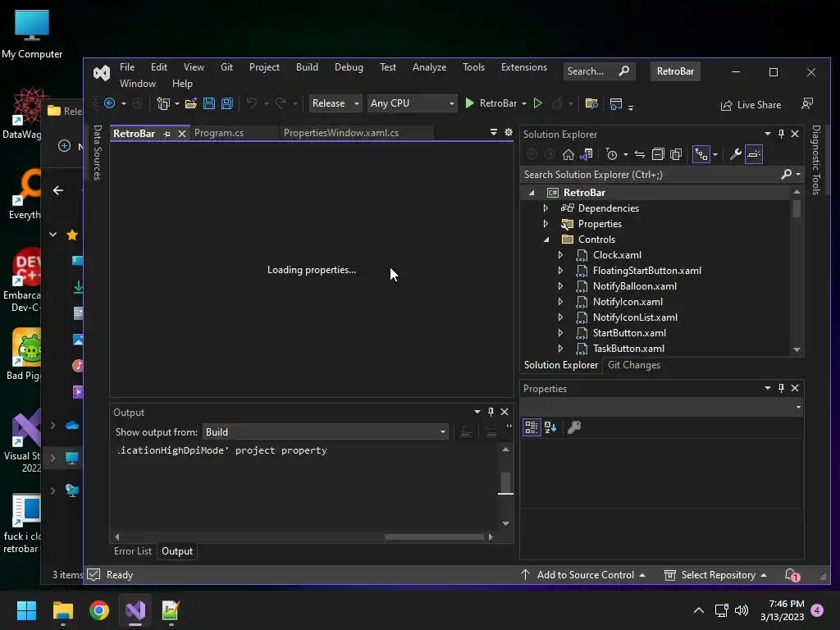Click the New Item toolbar icon
This screenshot has width=840, height=630.
[x=163, y=103]
